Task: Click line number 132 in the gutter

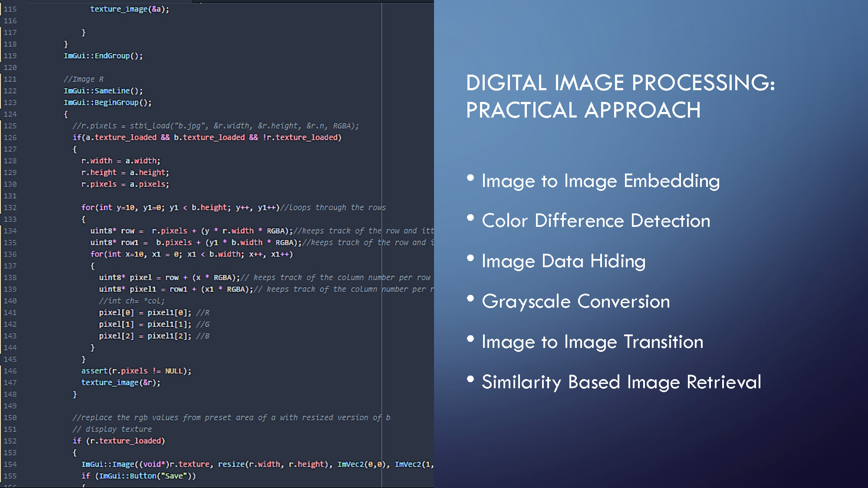Action: 10,207
